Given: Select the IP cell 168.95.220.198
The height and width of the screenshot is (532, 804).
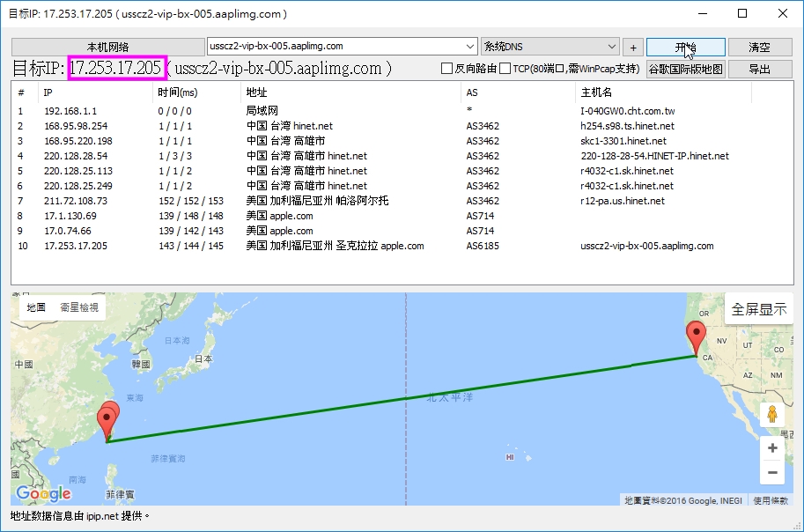Looking at the screenshot, I should [78, 141].
